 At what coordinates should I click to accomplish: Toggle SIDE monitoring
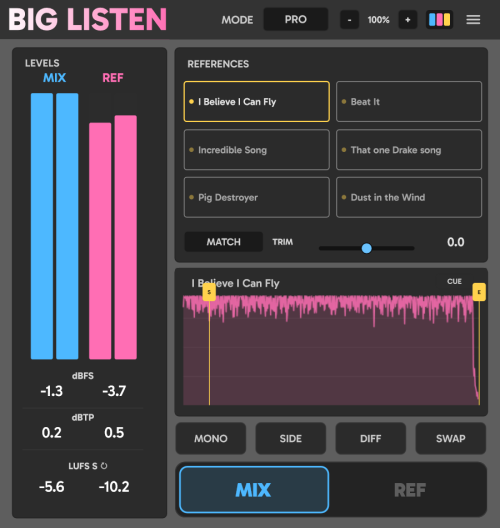(291, 438)
